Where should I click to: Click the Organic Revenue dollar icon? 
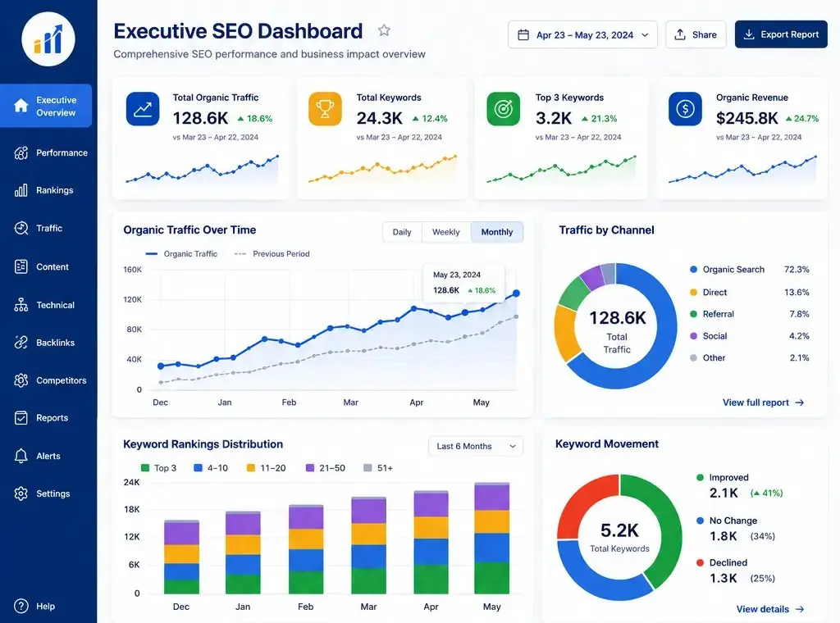(x=685, y=109)
